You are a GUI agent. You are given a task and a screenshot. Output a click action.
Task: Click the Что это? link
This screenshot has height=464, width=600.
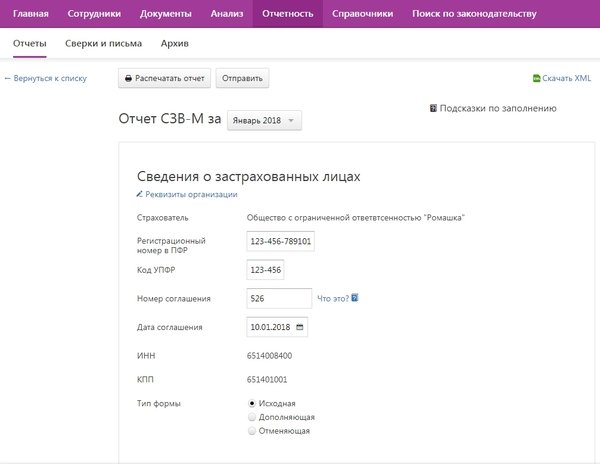point(332,298)
